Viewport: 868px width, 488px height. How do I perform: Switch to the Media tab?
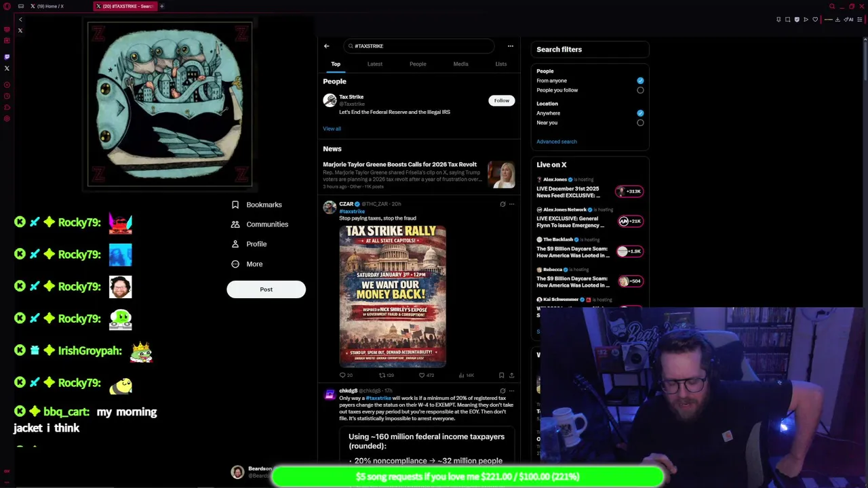[x=460, y=64]
